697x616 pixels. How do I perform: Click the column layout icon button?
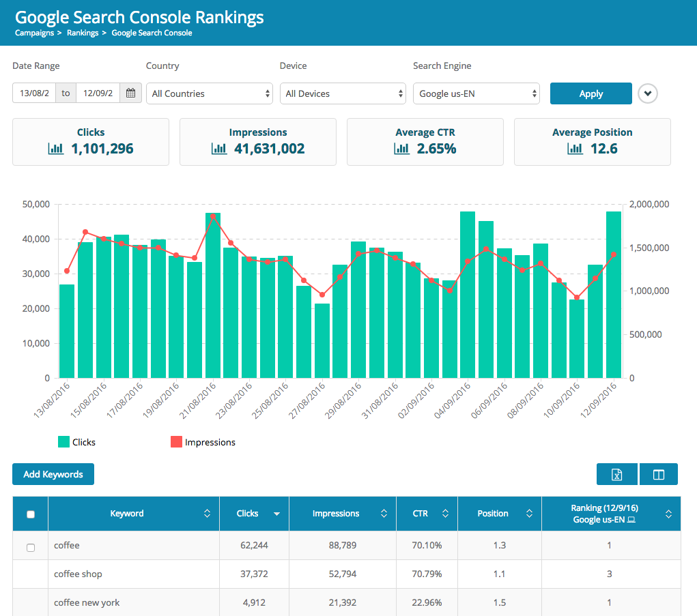[659, 474]
